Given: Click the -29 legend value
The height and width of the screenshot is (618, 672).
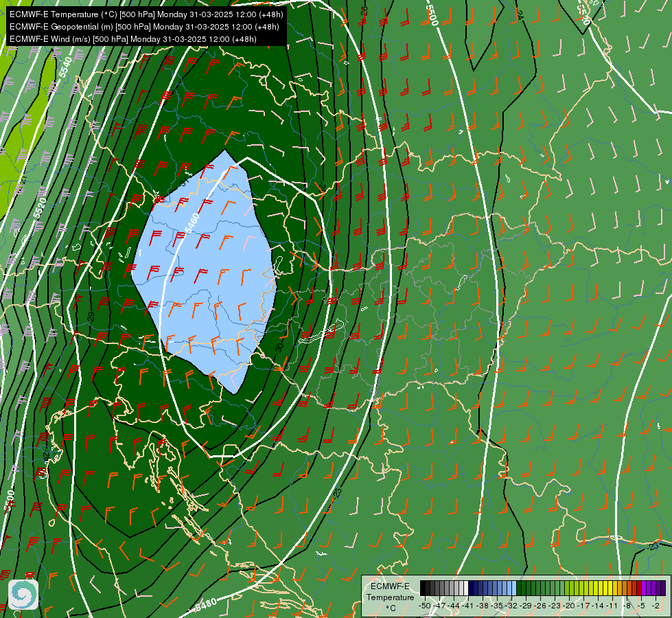Looking at the screenshot, I should coord(526,606).
